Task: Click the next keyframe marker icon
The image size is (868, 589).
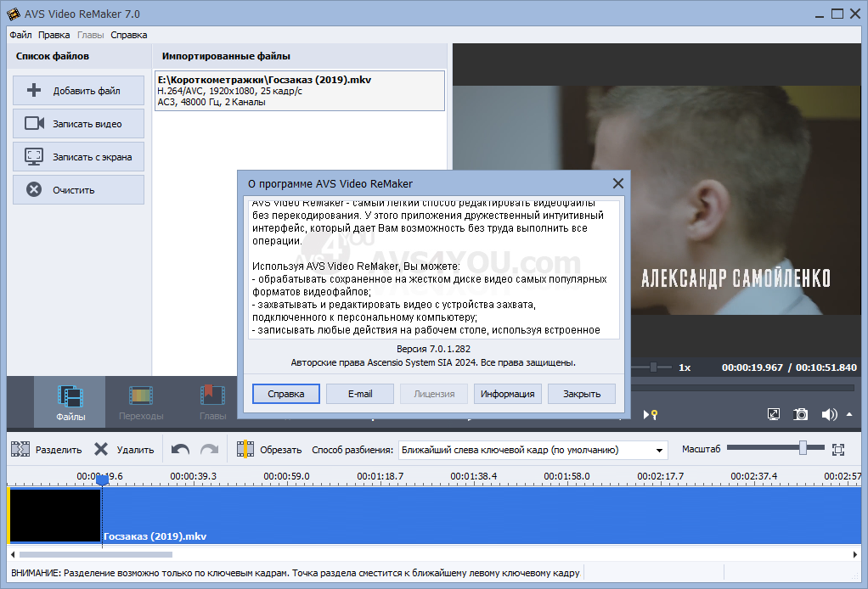Action: [x=650, y=414]
